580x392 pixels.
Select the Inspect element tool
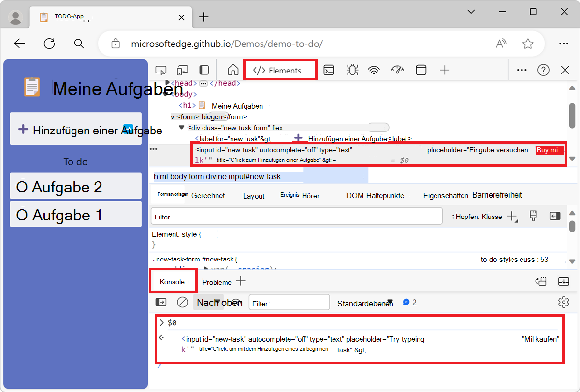point(161,70)
